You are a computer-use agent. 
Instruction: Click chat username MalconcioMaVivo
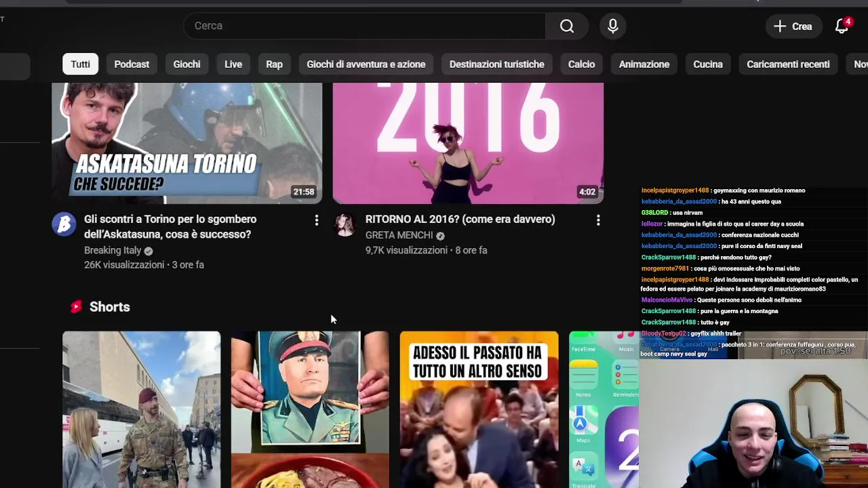tap(667, 300)
